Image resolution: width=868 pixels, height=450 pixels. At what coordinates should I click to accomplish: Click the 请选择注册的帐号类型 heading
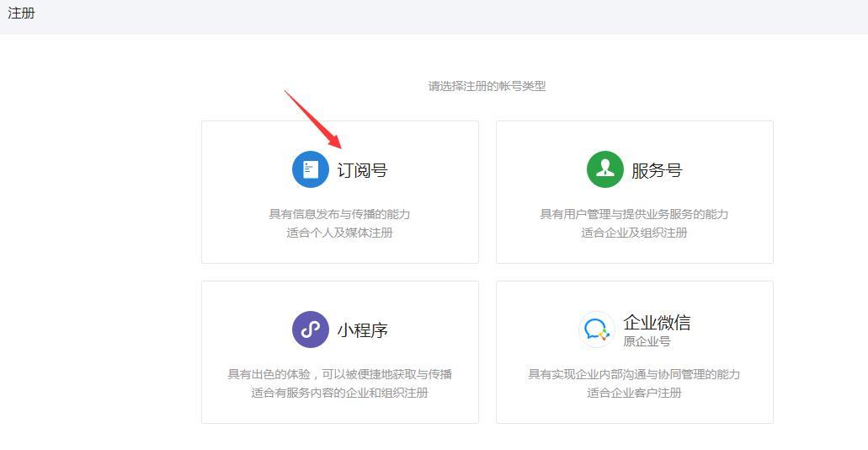pos(487,86)
